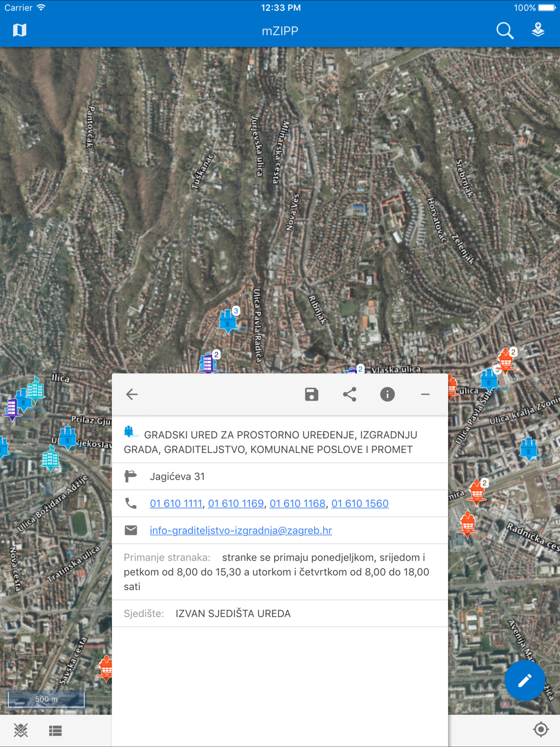
Task: Tap the Jagićeva 31 address row
Action: point(177,476)
